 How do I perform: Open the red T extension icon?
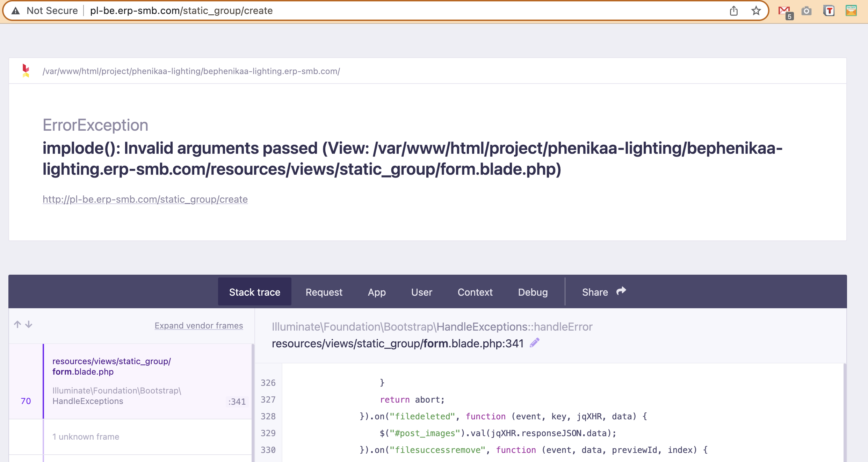coord(829,11)
